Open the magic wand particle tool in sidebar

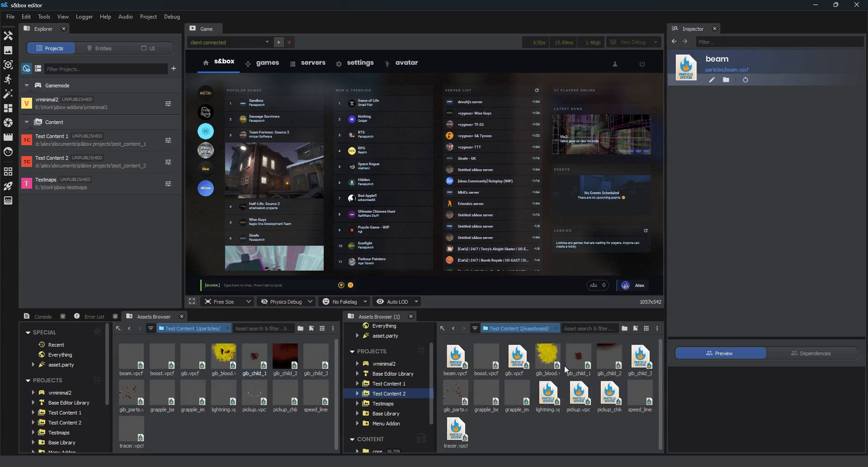click(x=8, y=94)
